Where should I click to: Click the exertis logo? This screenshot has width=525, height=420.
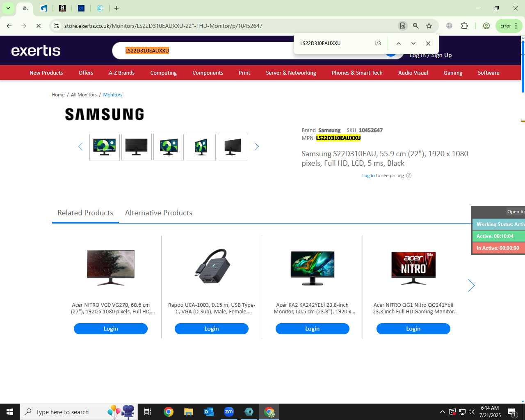(36, 50)
